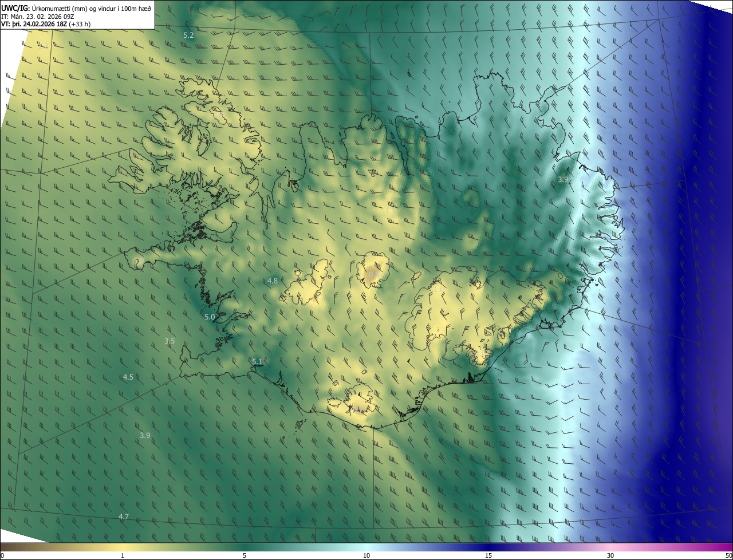Click the colorbar tick label 30
Screen dimensions: 733x560
610,555
